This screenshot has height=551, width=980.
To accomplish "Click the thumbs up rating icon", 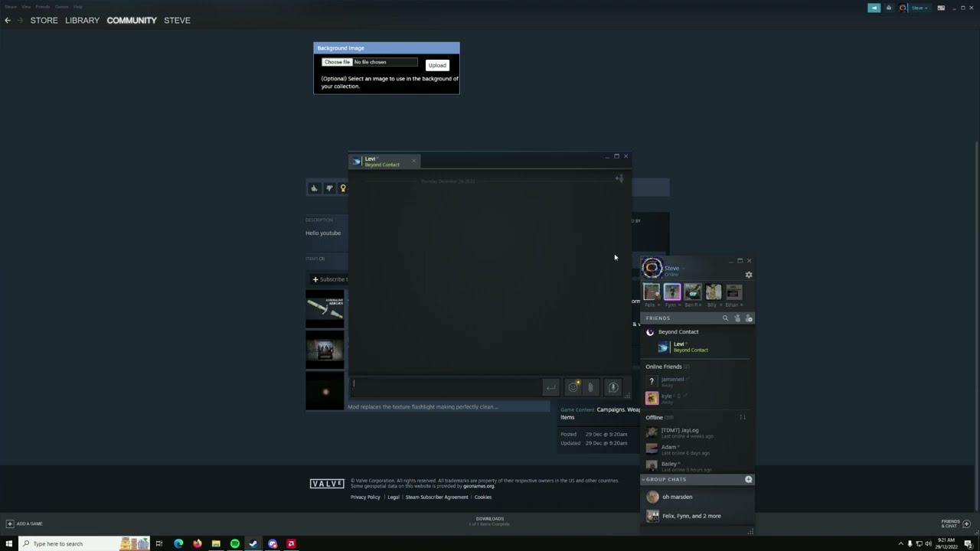I will [x=314, y=188].
